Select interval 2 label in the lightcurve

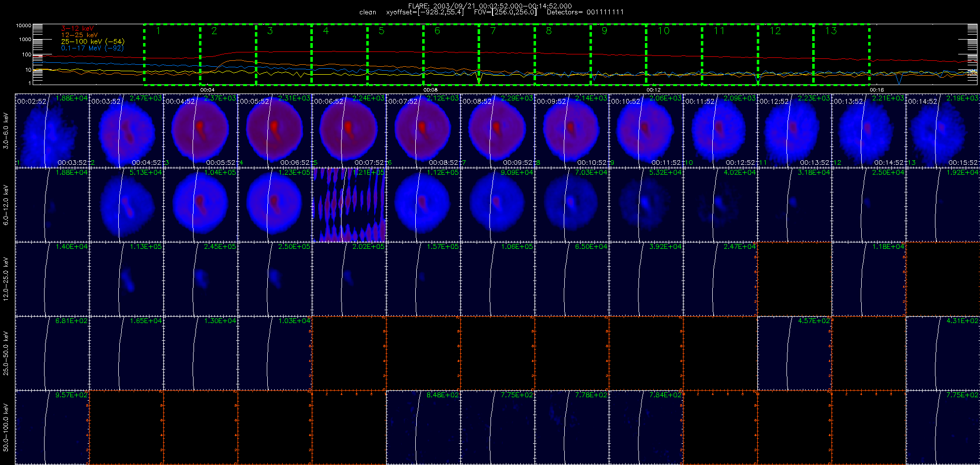click(214, 31)
